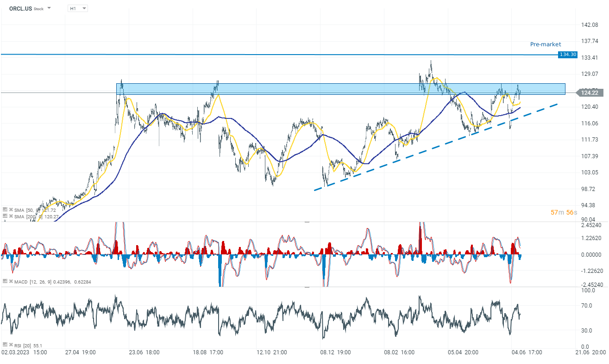Select the 134.30 pre-market price label

click(x=568, y=55)
